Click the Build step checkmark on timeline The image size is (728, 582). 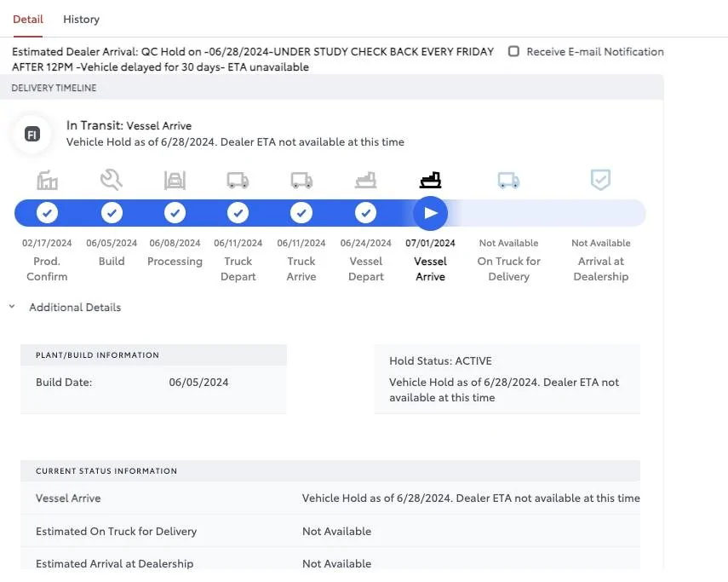coord(112,213)
